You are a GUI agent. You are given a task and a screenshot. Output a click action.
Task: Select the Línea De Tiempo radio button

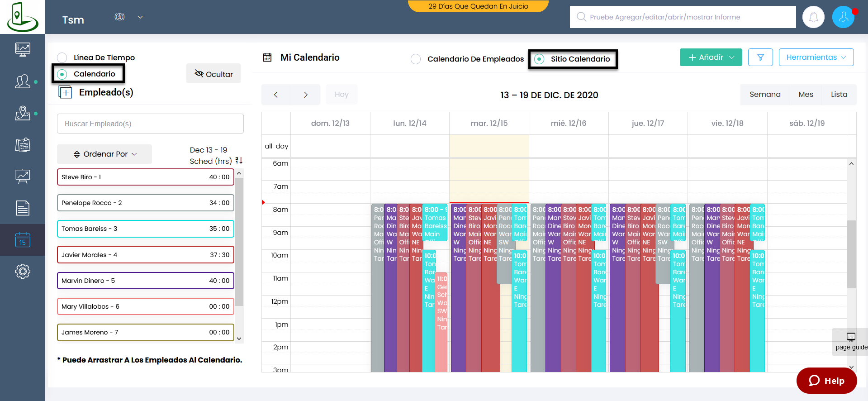[x=62, y=57]
